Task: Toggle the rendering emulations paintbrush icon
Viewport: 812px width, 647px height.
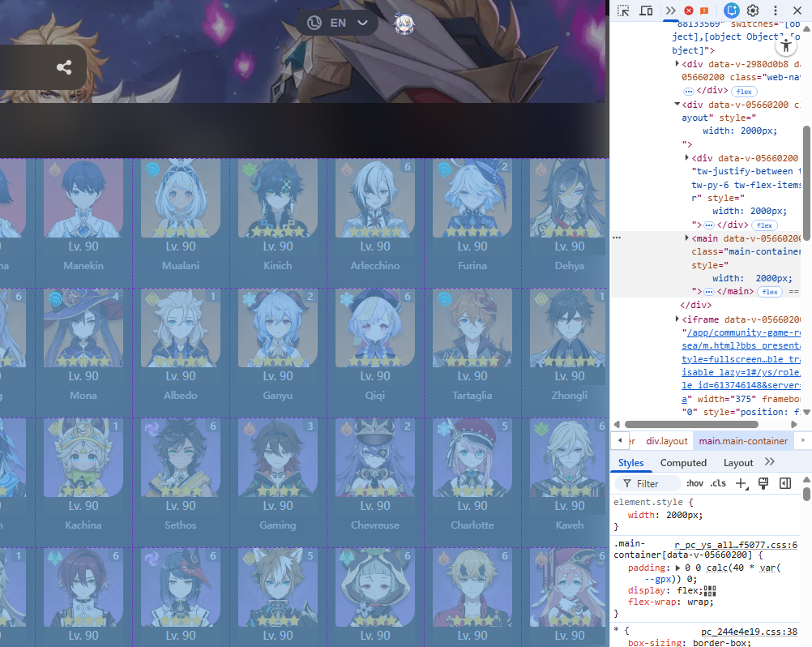Action: [763, 483]
